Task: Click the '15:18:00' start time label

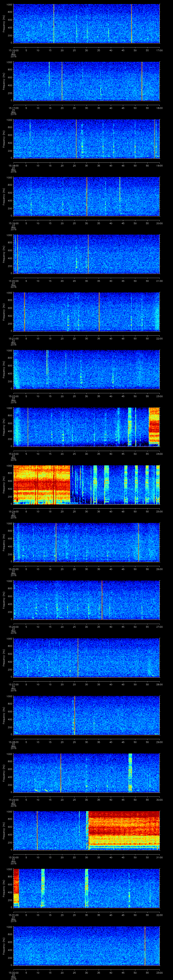Action: pyautogui.click(x=13, y=166)
